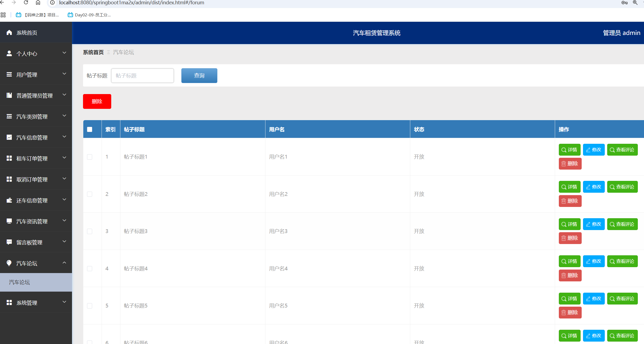The image size is (644, 344).
Task: Expand 租车订单管理 chevron
Action: (64, 158)
